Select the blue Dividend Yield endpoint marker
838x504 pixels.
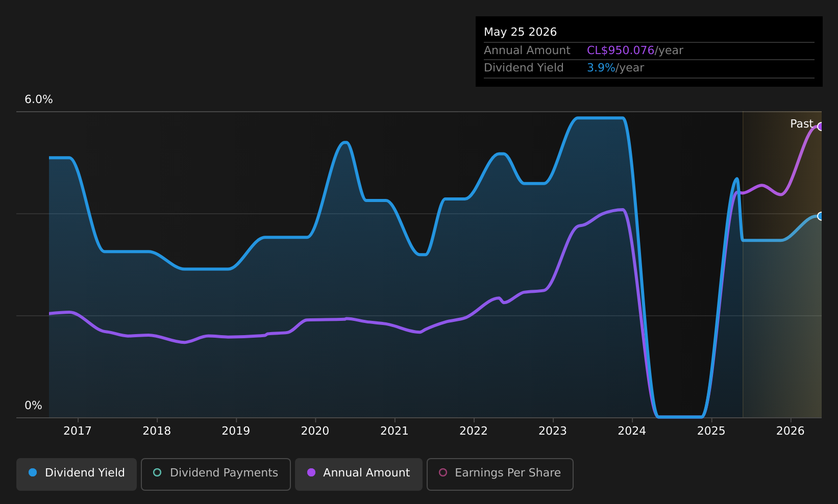click(821, 216)
